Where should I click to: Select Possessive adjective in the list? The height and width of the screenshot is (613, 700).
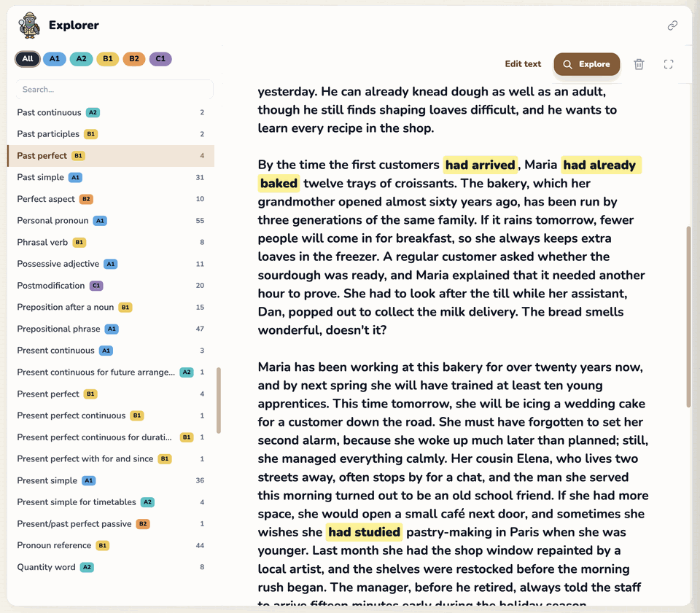click(111, 264)
